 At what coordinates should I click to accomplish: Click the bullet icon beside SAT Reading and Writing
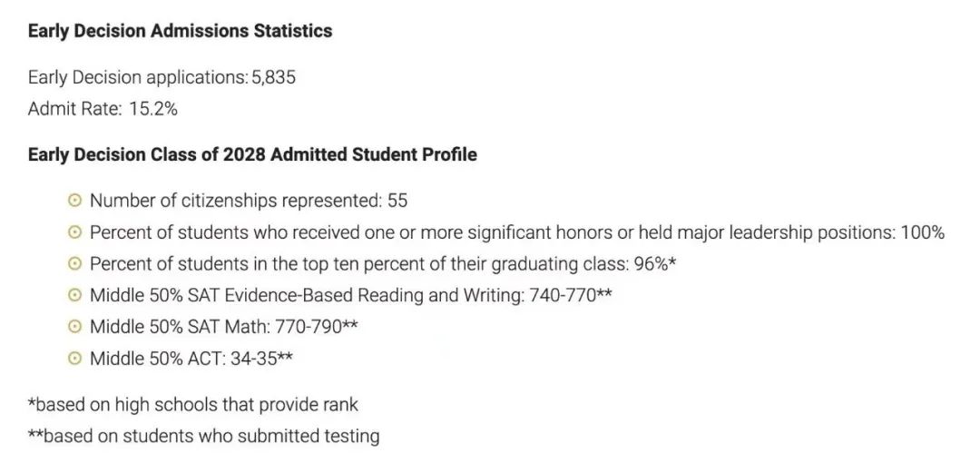[x=74, y=295]
